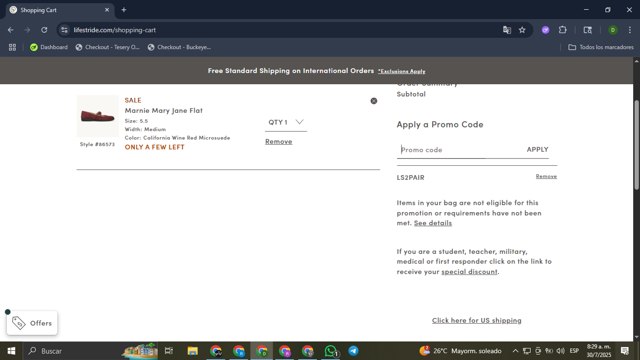Open Task View on the taskbar
The image size is (640, 360).
point(169,351)
